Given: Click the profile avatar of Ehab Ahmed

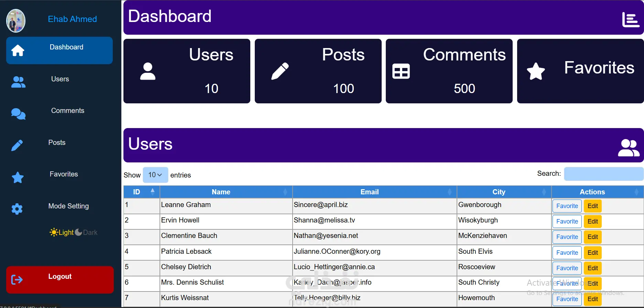Looking at the screenshot, I should [x=16, y=21].
